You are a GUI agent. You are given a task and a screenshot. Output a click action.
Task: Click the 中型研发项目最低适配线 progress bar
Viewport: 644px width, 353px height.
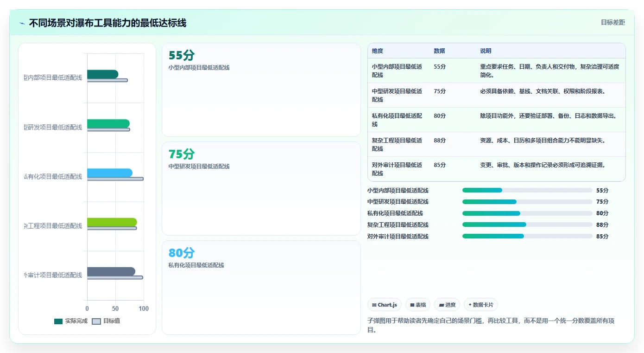tap(527, 202)
